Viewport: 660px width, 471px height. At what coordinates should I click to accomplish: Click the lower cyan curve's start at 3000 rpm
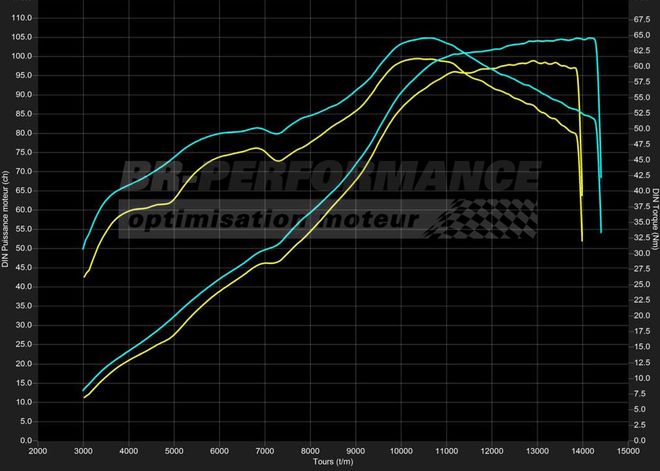click(x=83, y=390)
